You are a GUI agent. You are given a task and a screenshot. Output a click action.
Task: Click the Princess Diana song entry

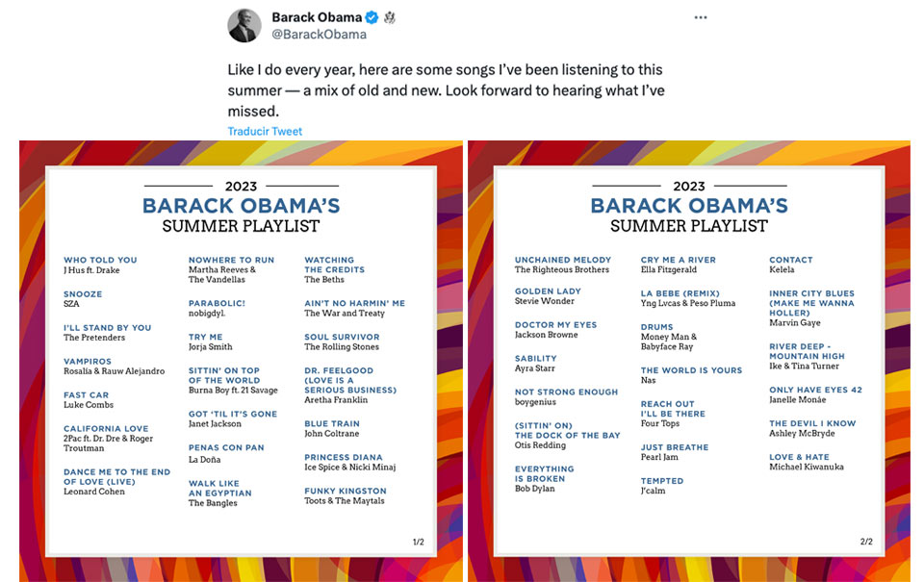click(x=350, y=462)
